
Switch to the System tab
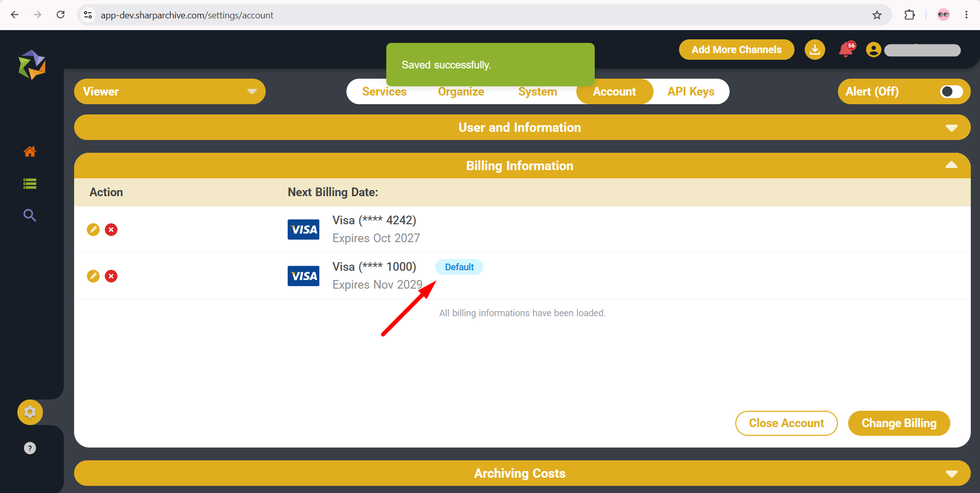538,91
